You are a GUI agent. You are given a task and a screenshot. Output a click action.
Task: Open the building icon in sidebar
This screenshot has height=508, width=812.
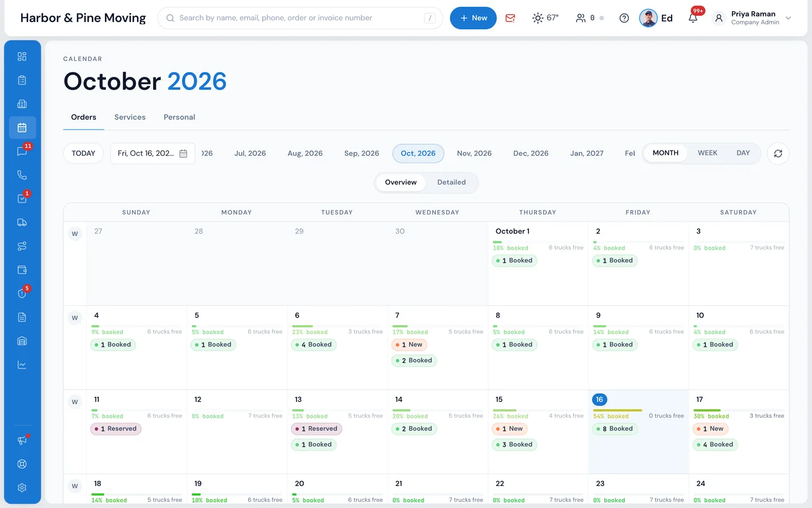22,104
